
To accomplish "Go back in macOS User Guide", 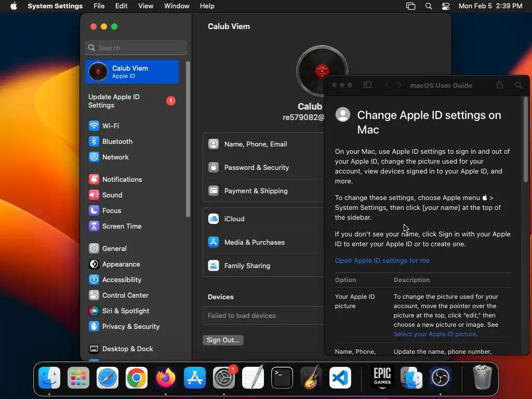I will click(x=387, y=85).
